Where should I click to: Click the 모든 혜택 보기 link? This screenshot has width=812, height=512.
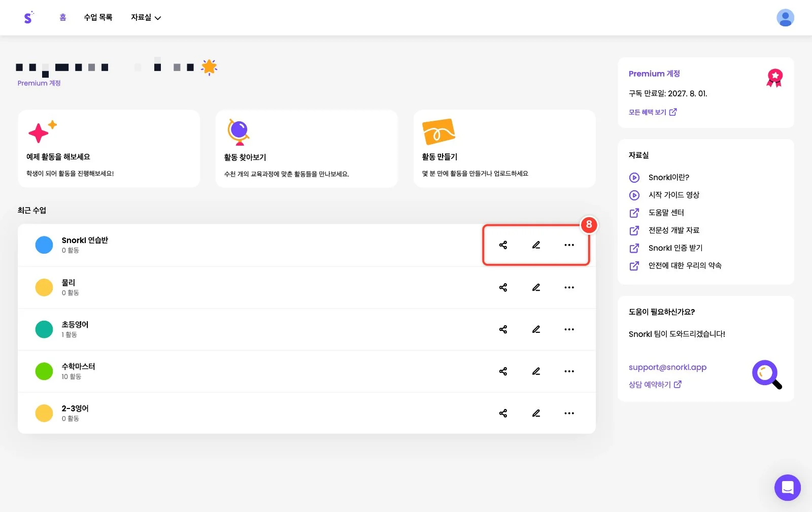pyautogui.click(x=653, y=112)
